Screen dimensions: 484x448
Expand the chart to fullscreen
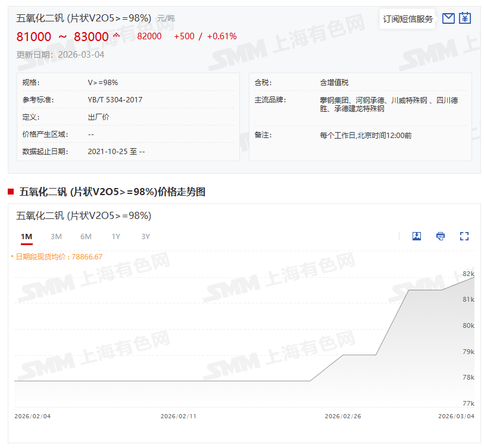click(x=464, y=236)
